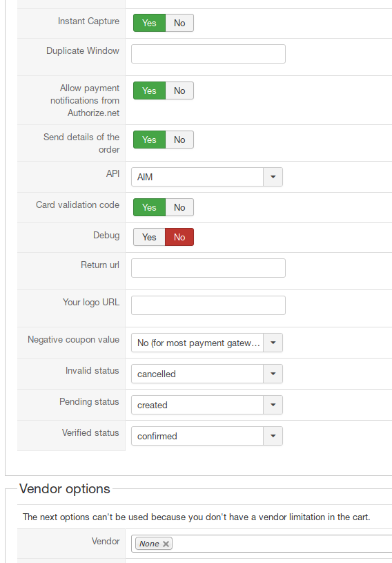Screen dimensions: 392x563
Task: Set Allow payment notifications to Yes
Action: coord(149,90)
